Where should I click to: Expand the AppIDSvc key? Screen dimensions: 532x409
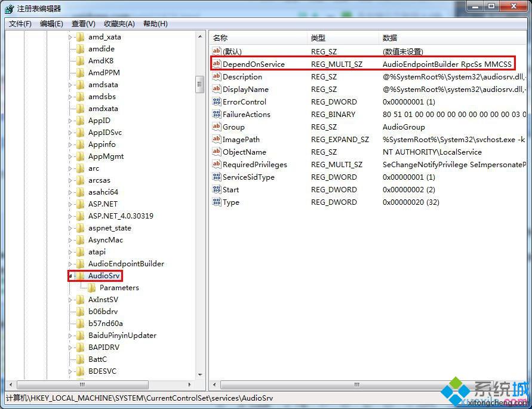70,133
